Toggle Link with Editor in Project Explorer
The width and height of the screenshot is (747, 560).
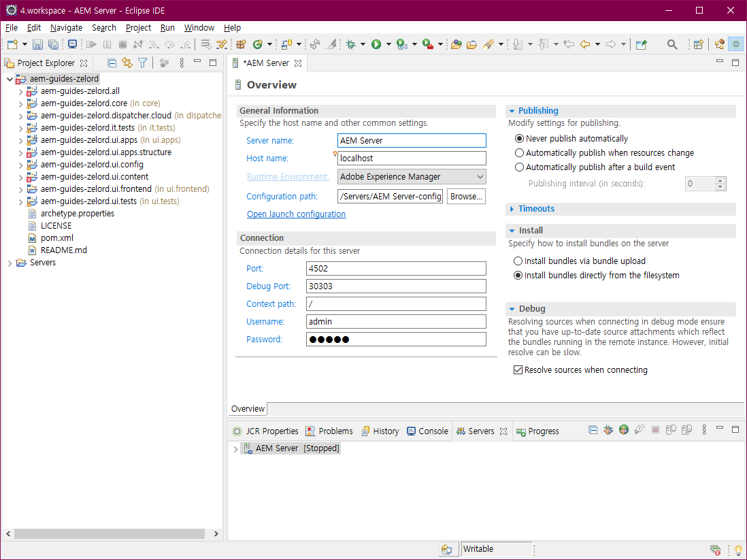(x=127, y=63)
